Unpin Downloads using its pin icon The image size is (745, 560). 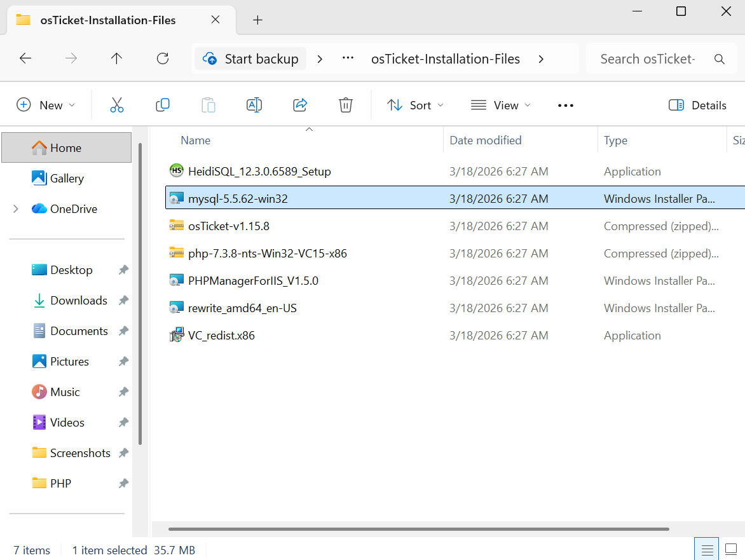123,300
